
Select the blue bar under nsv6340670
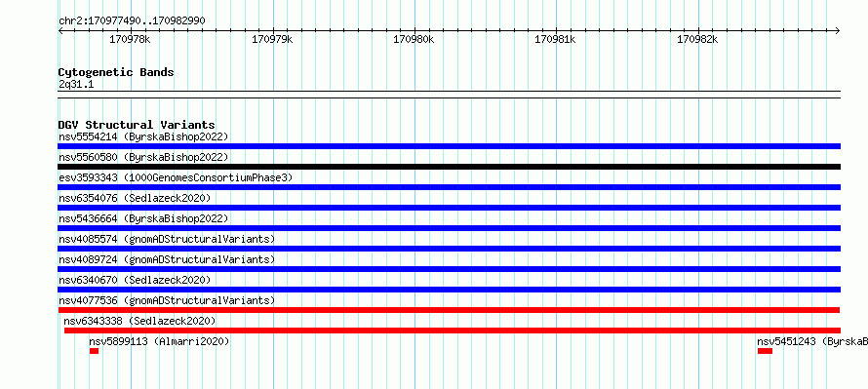coord(449,290)
